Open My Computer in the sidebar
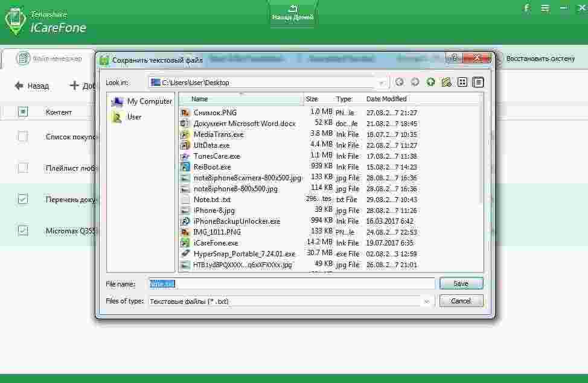The image size is (588, 383). (x=141, y=101)
